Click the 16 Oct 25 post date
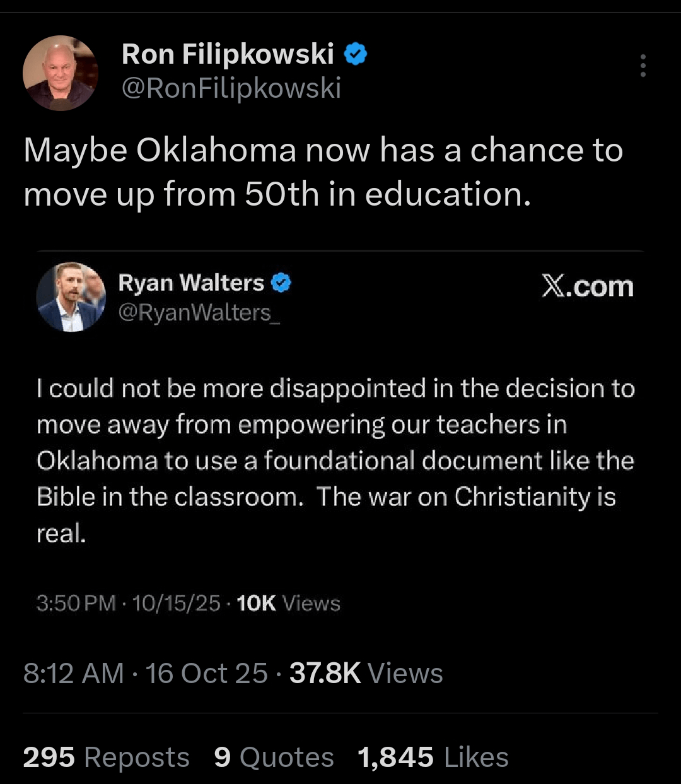The width and height of the screenshot is (681, 784). [x=207, y=674]
